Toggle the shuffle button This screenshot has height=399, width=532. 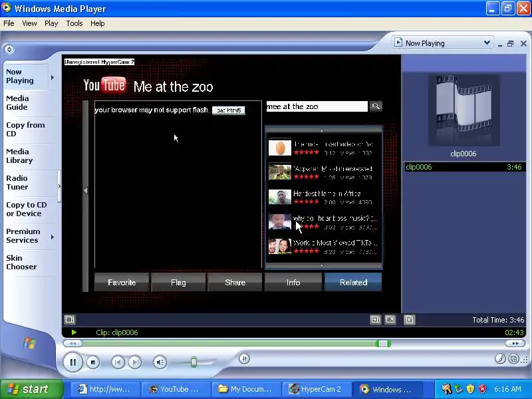[x=244, y=358]
